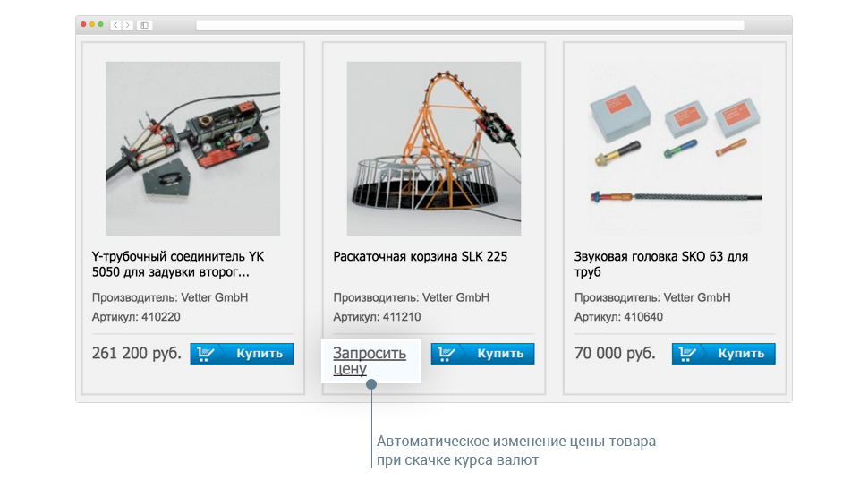Open the Запросить цену link
The width and height of the screenshot is (868, 489).
370,361
